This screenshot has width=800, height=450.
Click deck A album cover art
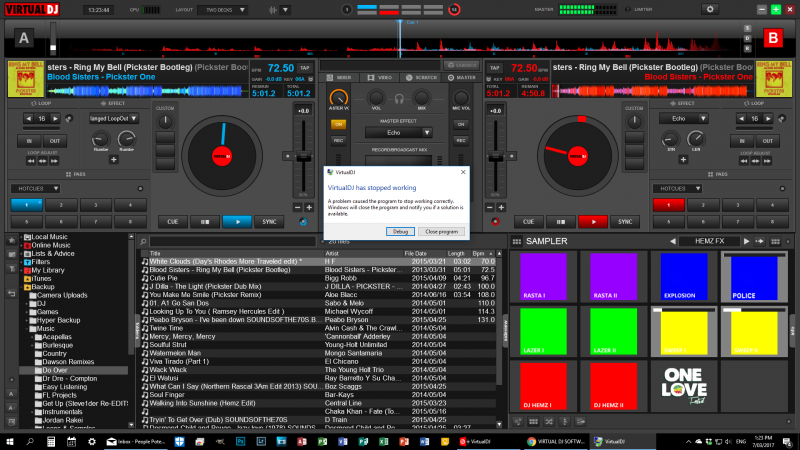click(26, 79)
